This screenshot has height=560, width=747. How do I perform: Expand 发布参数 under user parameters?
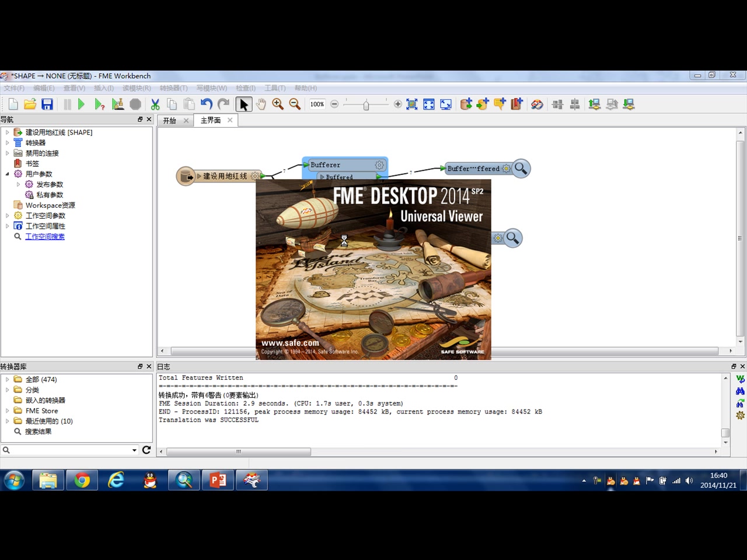click(x=18, y=184)
